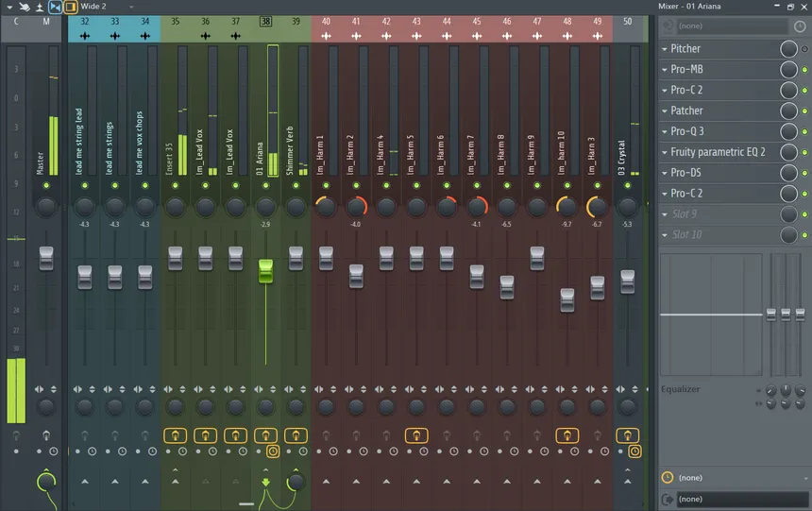Select the M master column header
The image size is (812, 511).
click(46, 21)
